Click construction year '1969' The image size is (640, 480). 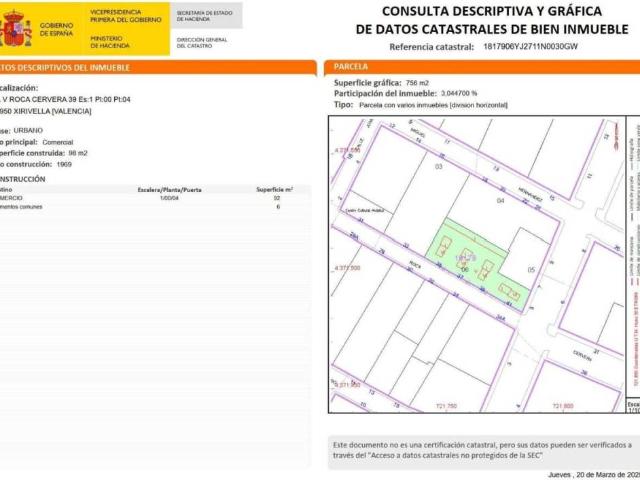tap(64, 164)
